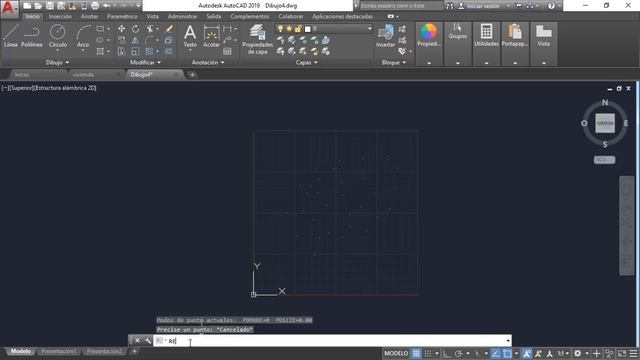
Task: Click the Move (Desplazar) tool icon
Action: [121, 29]
